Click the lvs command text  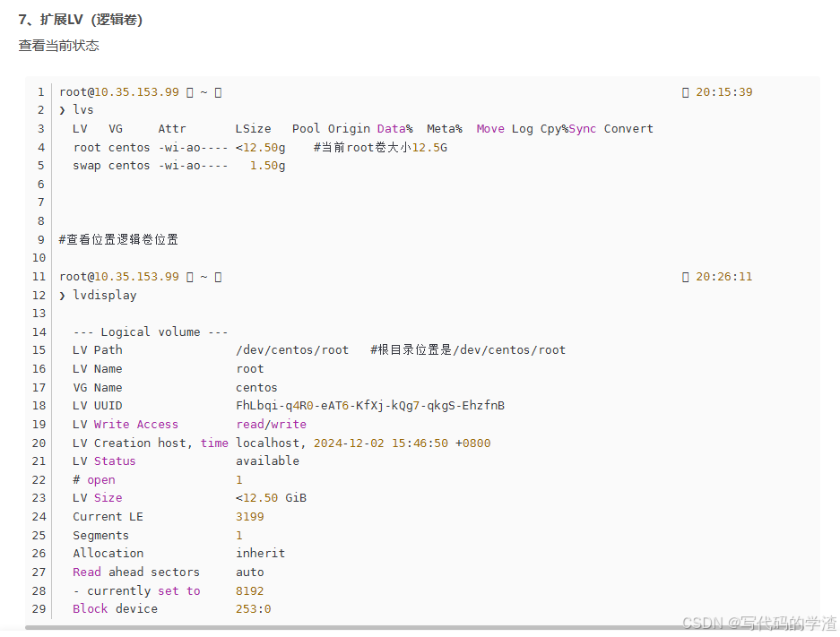pos(83,110)
